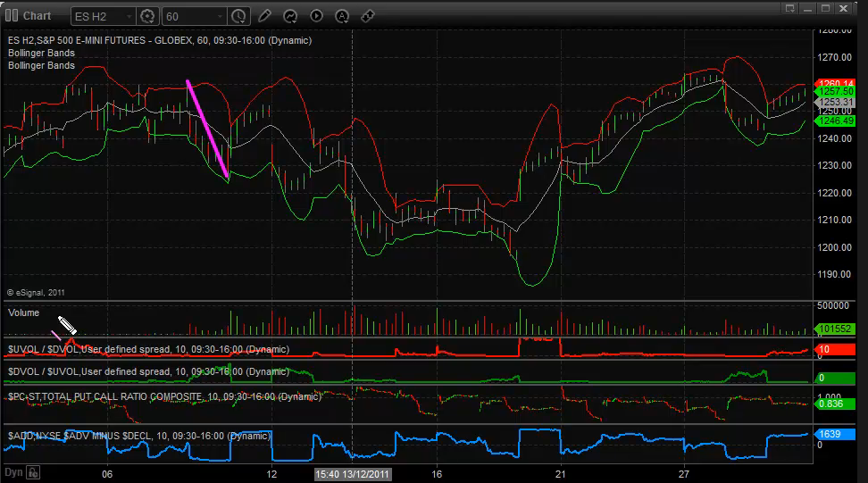Click the window options dropdown near minimize
Viewport: 868px width, 483px height.
pyautogui.click(x=789, y=8)
